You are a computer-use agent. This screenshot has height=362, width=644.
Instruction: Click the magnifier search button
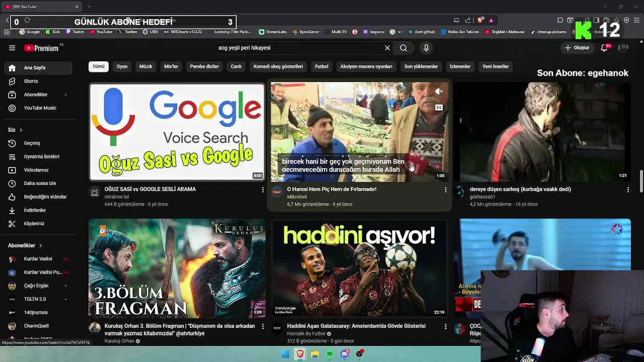[x=404, y=48]
